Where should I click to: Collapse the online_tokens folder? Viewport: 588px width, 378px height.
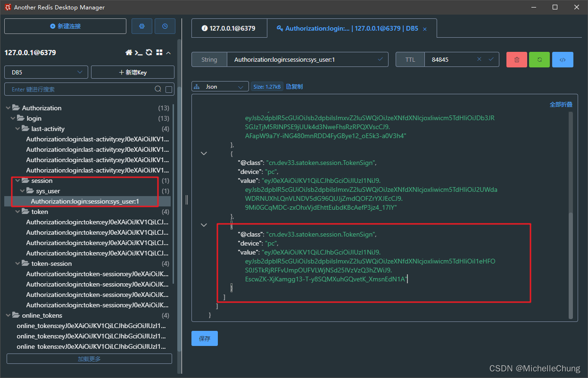click(8, 315)
